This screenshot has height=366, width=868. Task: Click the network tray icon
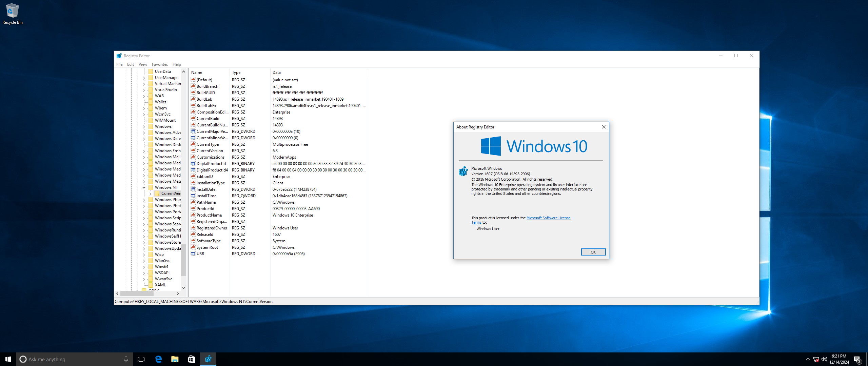(816, 360)
